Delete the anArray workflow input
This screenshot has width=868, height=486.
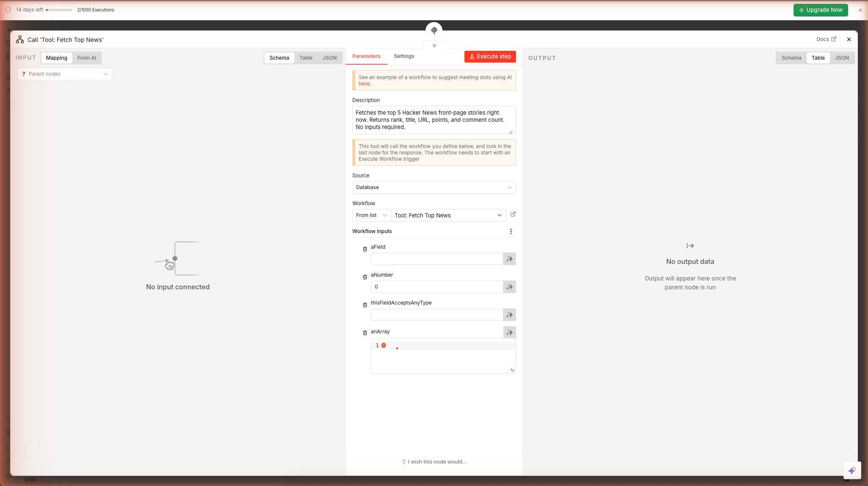(365, 333)
